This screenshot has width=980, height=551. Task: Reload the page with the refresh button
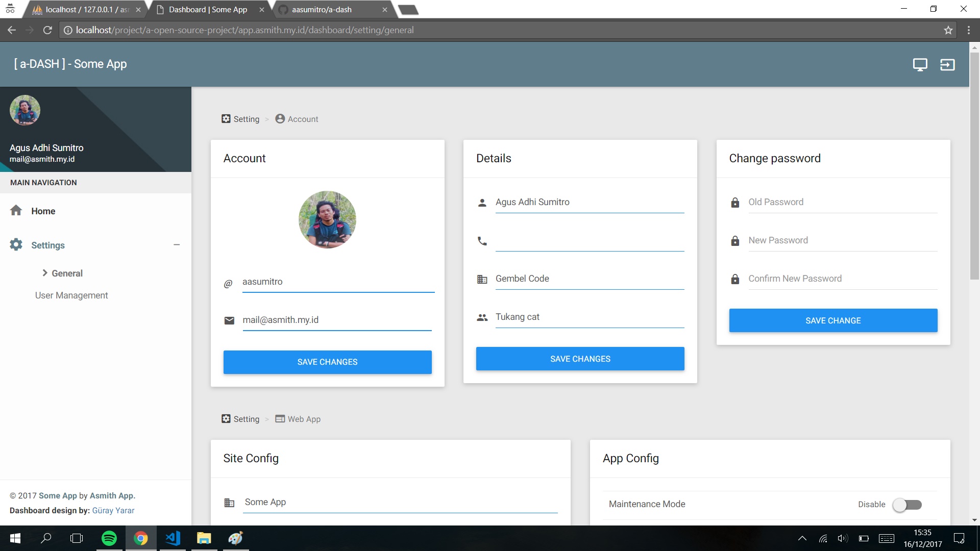click(47, 30)
